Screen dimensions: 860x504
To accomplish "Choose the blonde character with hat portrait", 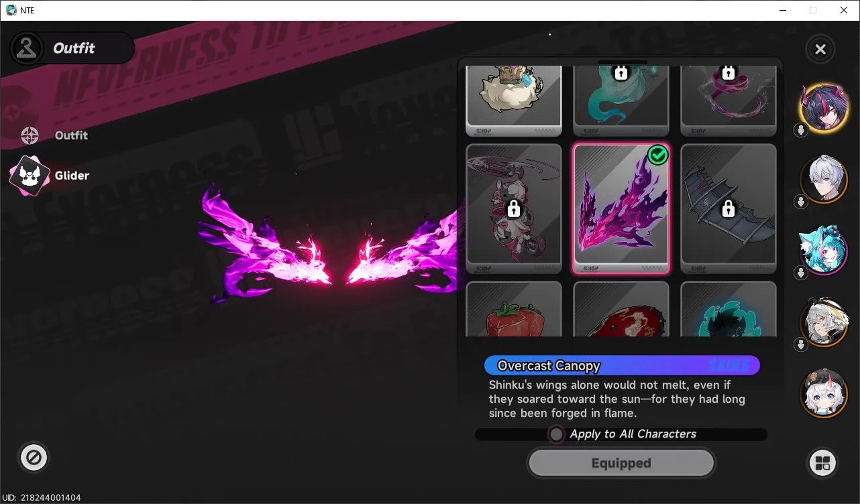I will [823, 322].
